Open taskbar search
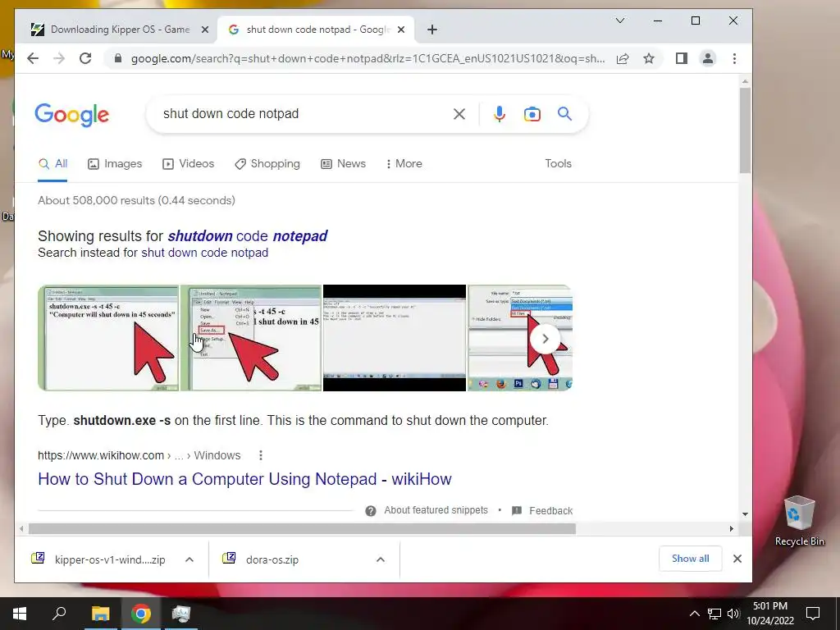 pyautogui.click(x=59, y=614)
